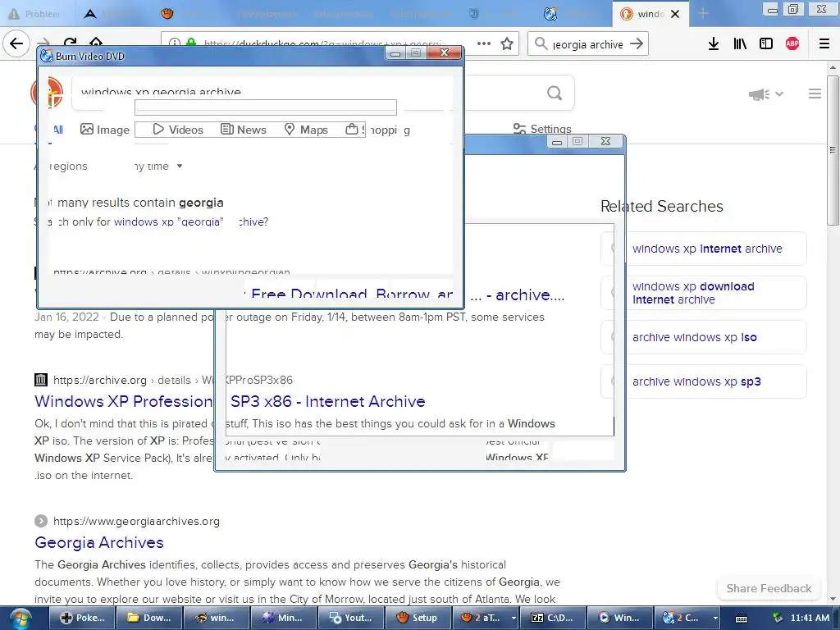Open the 'Setup' taskbar button
840x630 pixels.
tap(418, 618)
